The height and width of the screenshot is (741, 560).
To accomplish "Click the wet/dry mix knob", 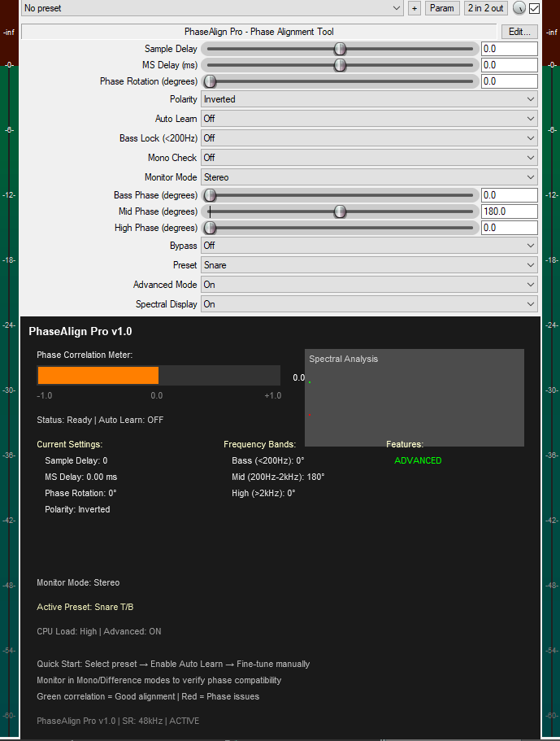I will (519, 8).
